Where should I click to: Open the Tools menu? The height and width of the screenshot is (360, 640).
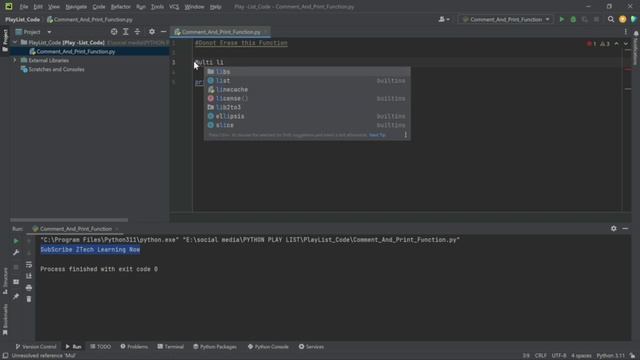(x=157, y=7)
